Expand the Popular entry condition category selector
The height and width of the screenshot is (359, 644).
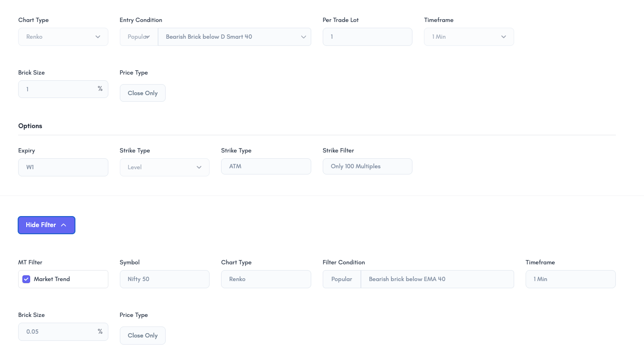139,37
